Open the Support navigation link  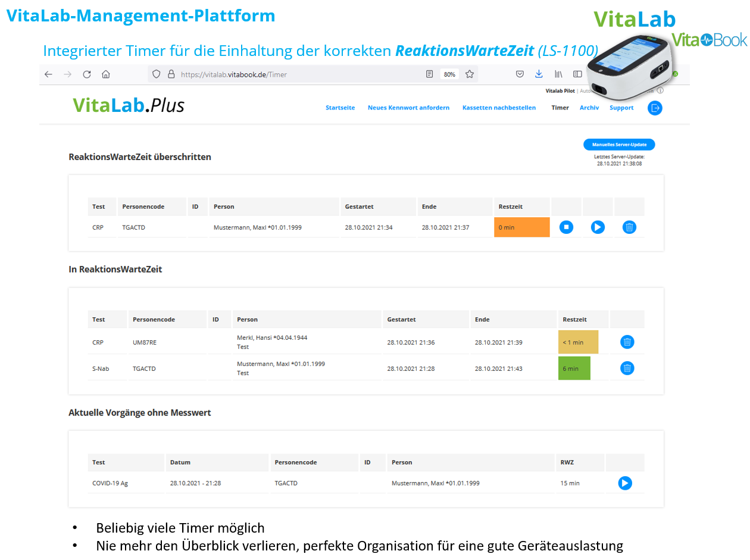(x=621, y=108)
